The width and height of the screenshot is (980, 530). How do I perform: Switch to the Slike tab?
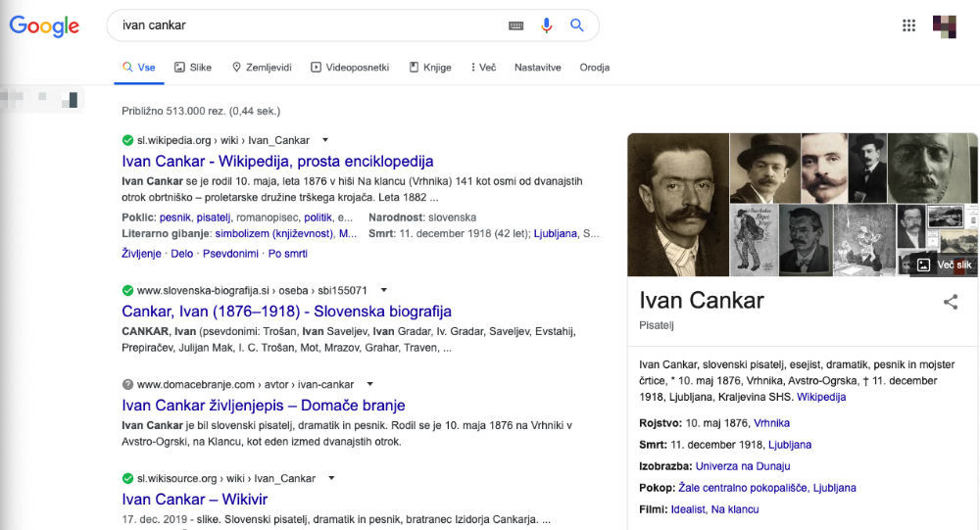(x=192, y=68)
